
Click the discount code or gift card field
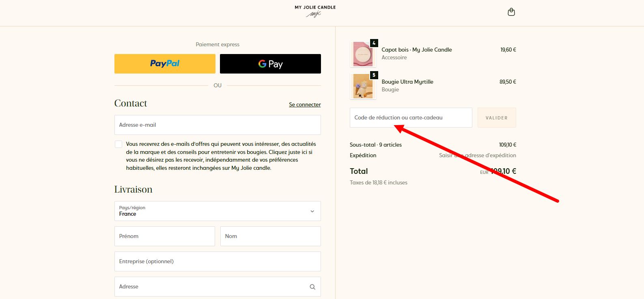[x=411, y=117]
